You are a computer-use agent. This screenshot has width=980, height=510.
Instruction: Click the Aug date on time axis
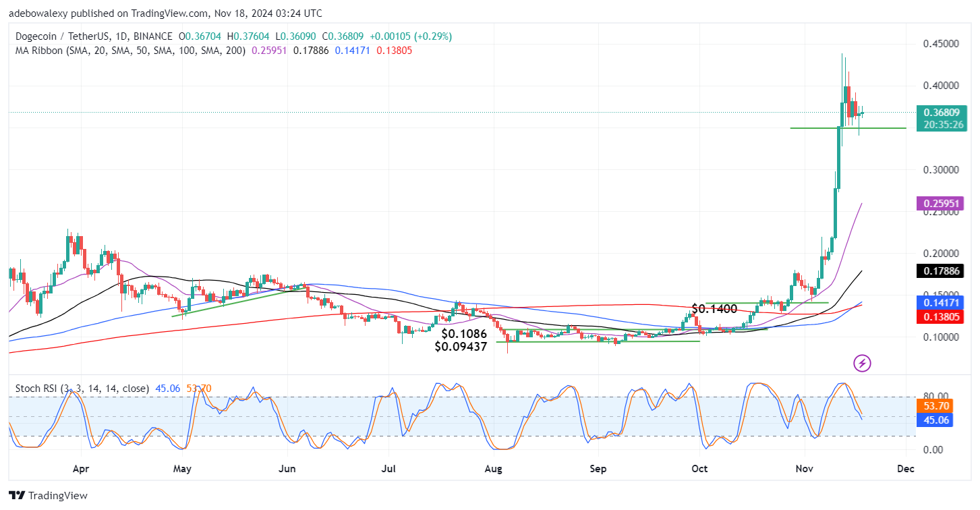click(x=494, y=468)
